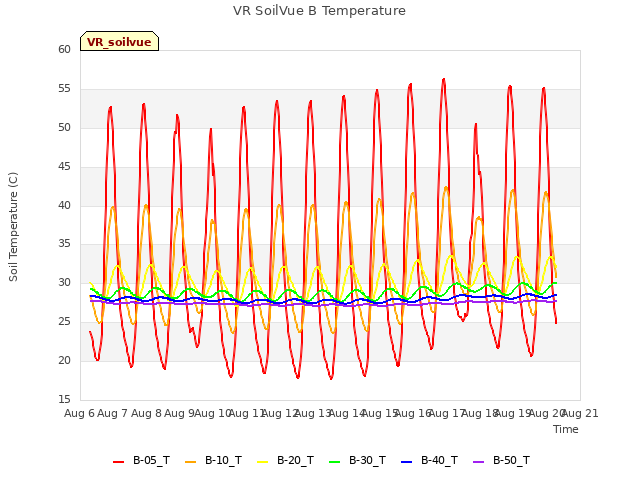
Task: Click the Aug 7 x-axis tick label
Action: [113, 413]
